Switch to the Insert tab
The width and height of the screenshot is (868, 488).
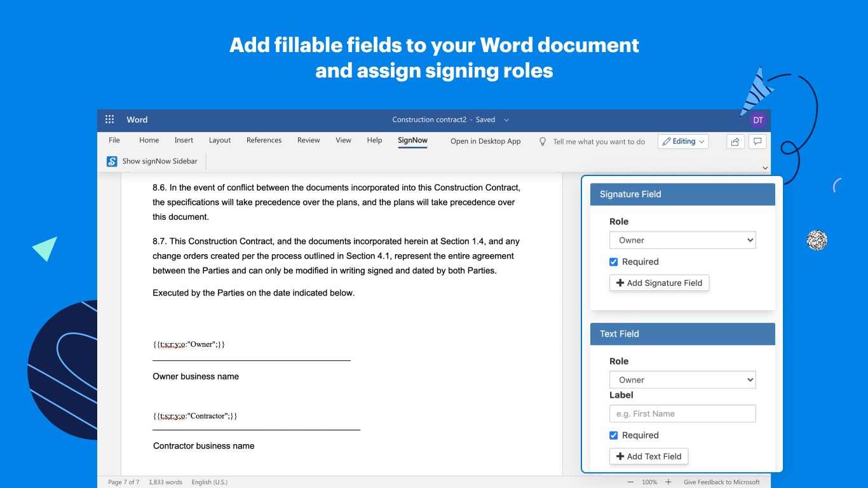pyautogui.click(x=184, y=140)
